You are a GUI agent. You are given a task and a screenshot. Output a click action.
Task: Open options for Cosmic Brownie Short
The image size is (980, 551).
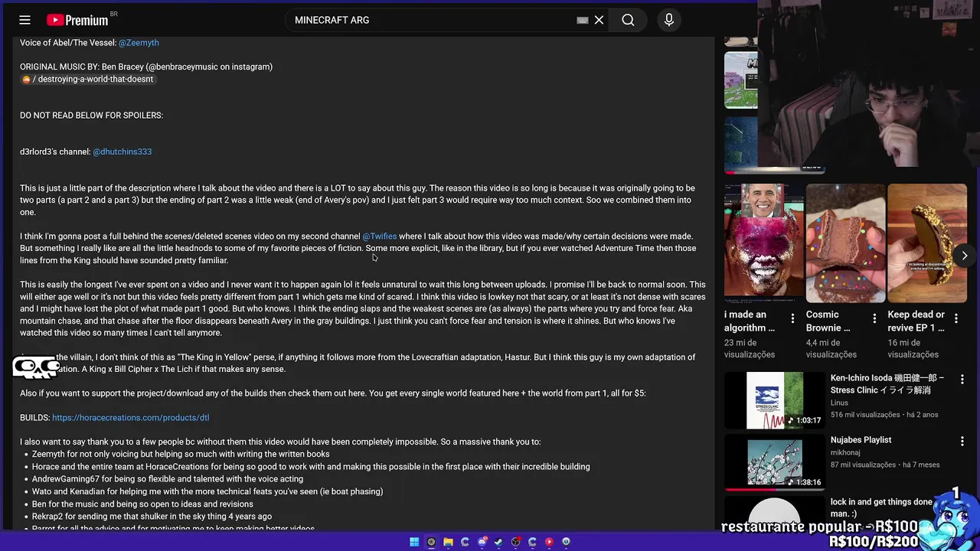click(874, 318)
